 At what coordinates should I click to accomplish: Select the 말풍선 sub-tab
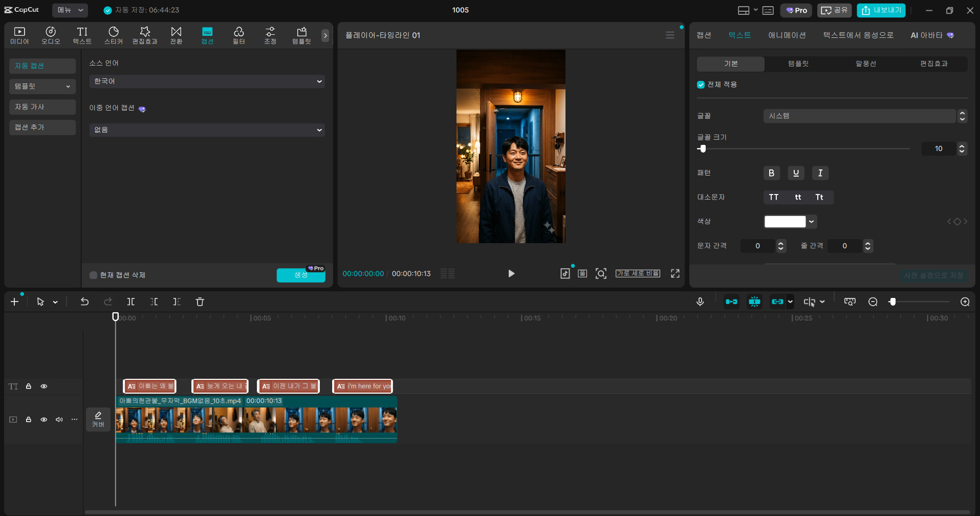pos(866,64)
